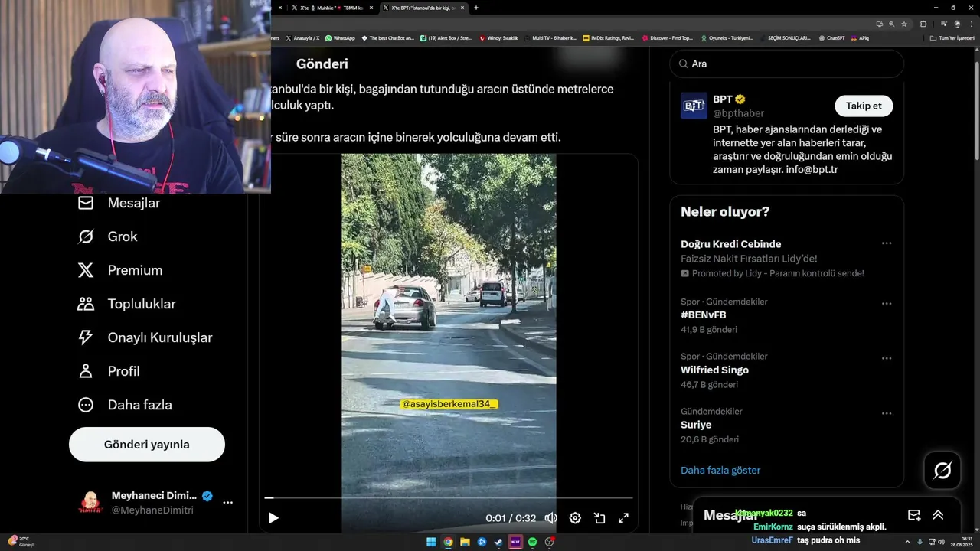This screenshot has height=551, width=980.
Task: Open the WhatsApp bookmark
Action: pyautogui.click(x=340, y=37)
